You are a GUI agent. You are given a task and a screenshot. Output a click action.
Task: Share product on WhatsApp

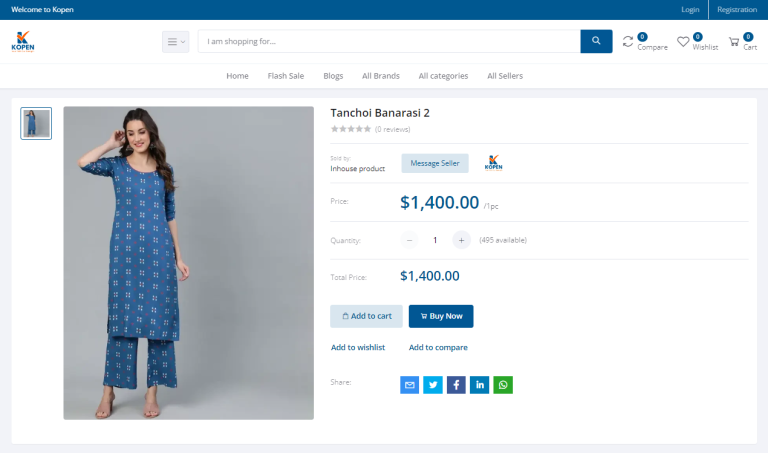[503, 385]
